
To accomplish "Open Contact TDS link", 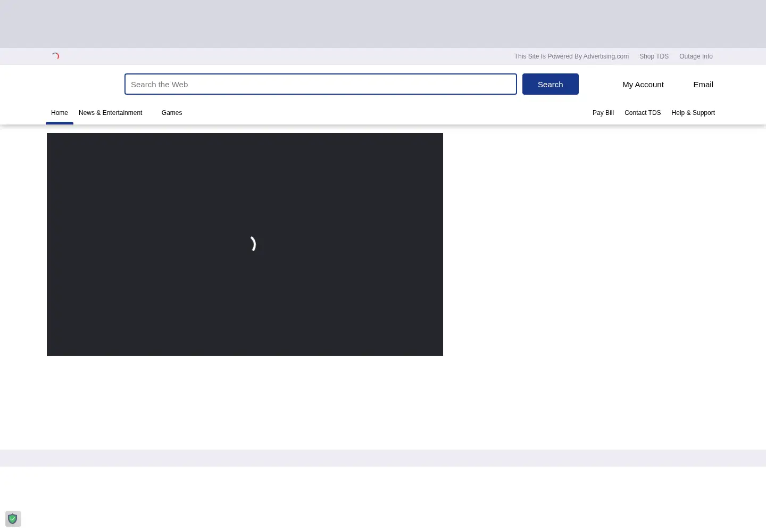I will point(643,113).
